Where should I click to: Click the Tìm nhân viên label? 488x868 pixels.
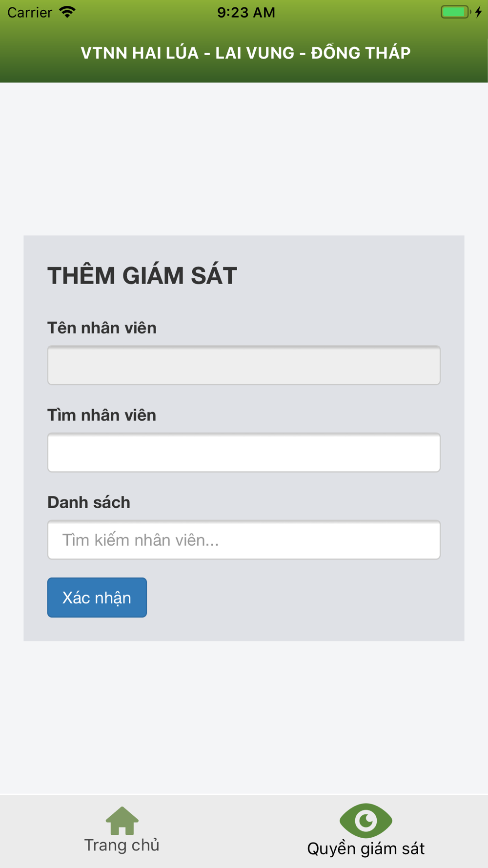(102, 415)
